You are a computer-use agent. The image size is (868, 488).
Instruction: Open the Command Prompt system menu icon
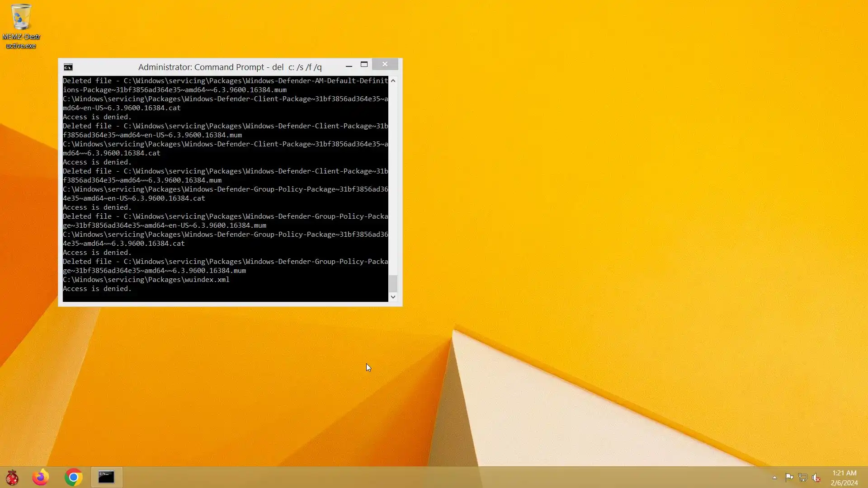tap(68, 67)
